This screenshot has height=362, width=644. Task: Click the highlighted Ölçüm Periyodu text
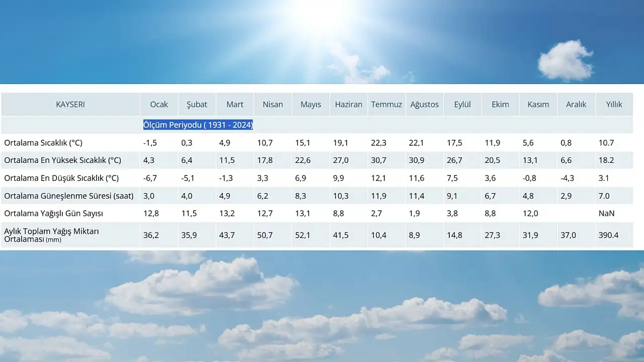pos(198,125)
